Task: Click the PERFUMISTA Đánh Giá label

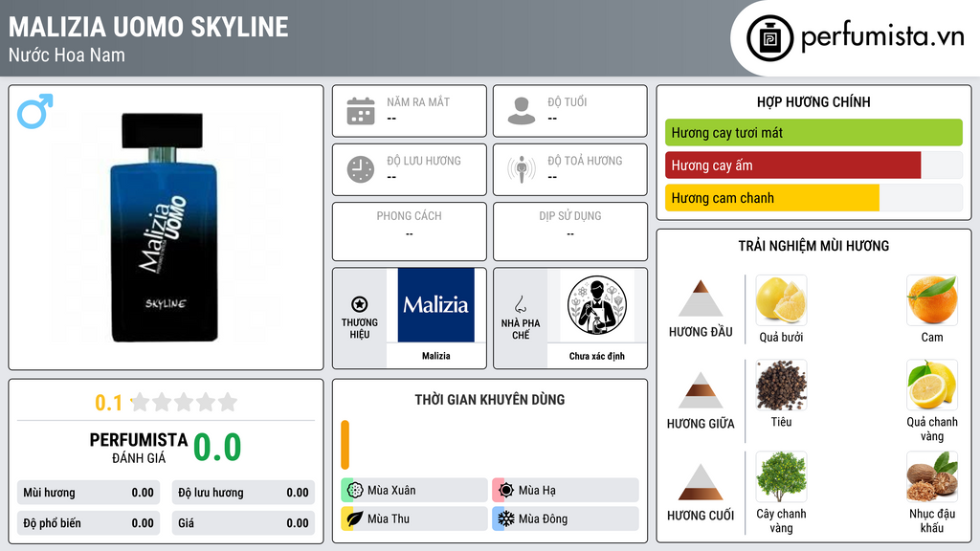Action: [138, 448]
